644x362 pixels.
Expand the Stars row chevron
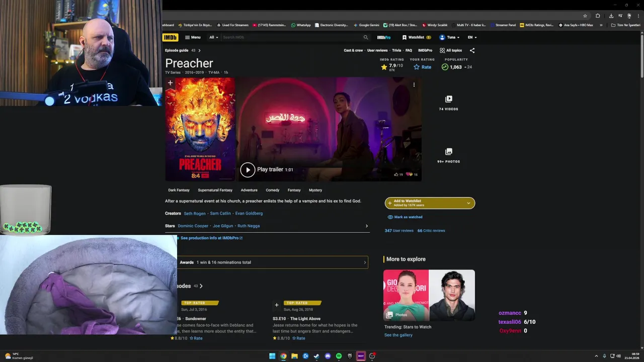pos(366,226)
